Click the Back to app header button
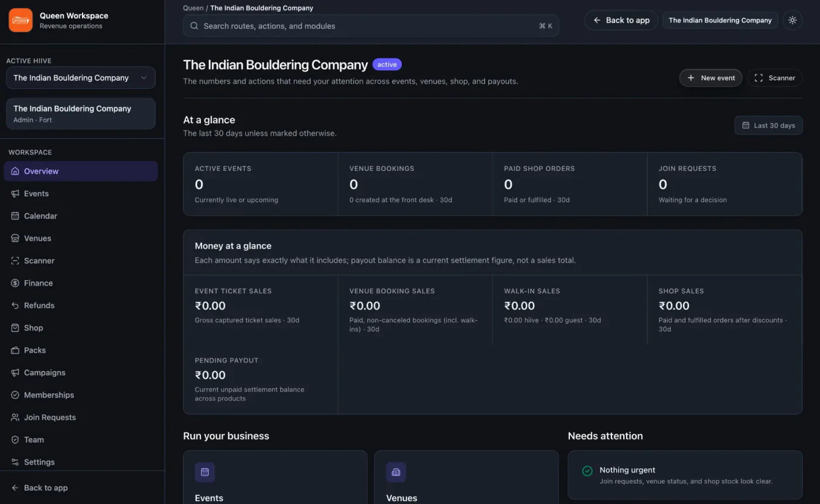820x504 pixels. [x=621, y=20]
